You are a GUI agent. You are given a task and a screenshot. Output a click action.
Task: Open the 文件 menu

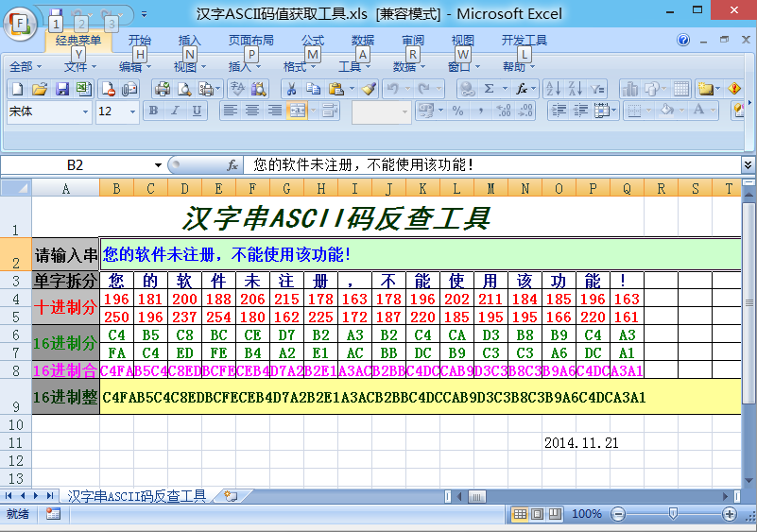[76, 67]
